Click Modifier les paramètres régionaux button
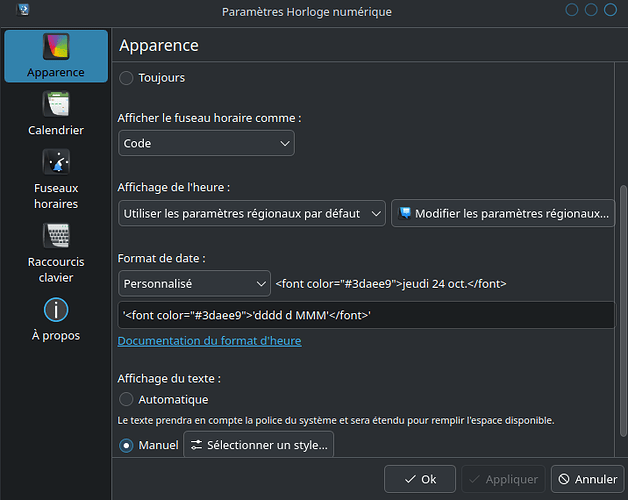 (x=503, y=214)
